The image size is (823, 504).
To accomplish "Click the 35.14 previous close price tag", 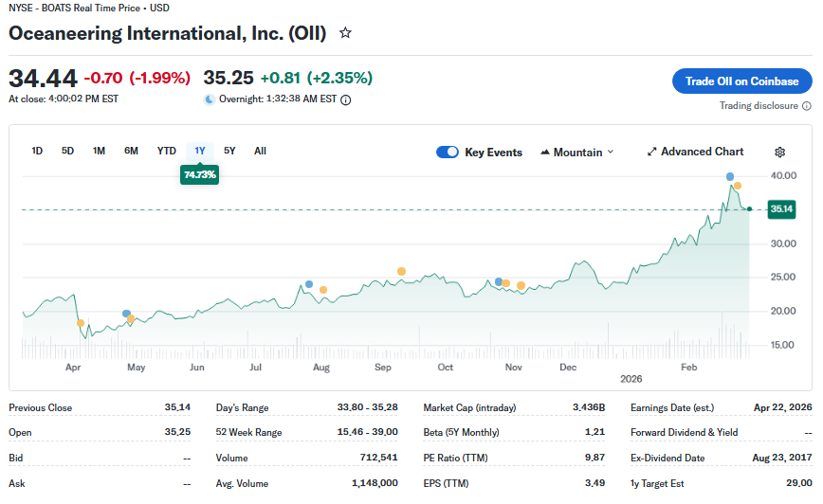I will (x=781, y=209).
